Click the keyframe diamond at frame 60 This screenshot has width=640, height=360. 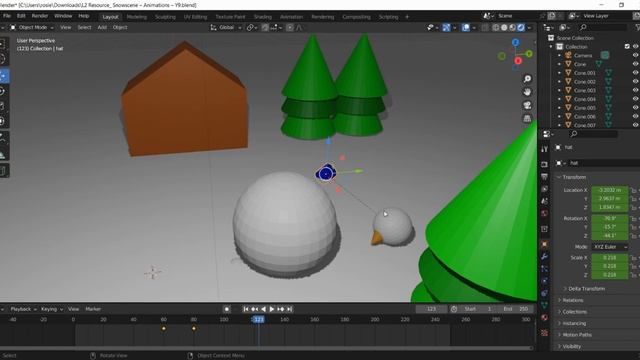[164, 328]
